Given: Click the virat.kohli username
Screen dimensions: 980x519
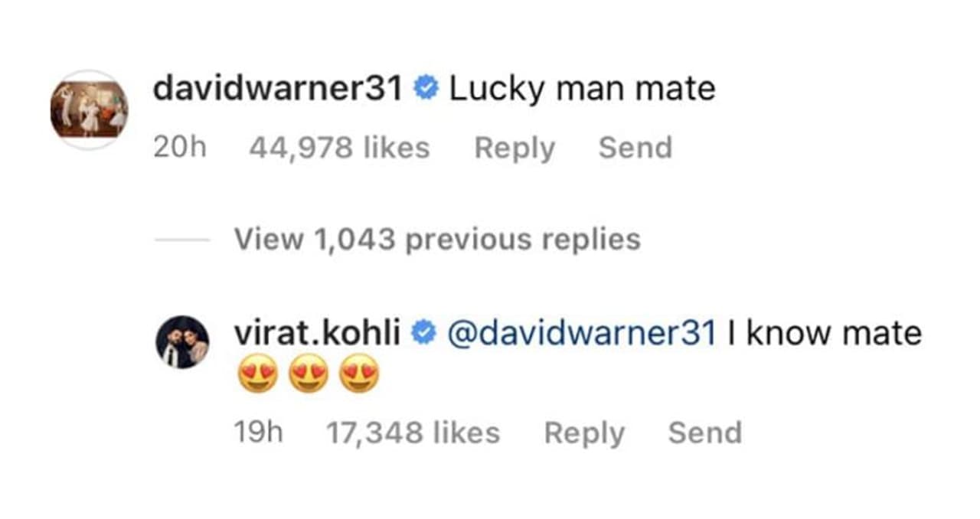Looking at the screenshot, I should click(x=315, y=333).
